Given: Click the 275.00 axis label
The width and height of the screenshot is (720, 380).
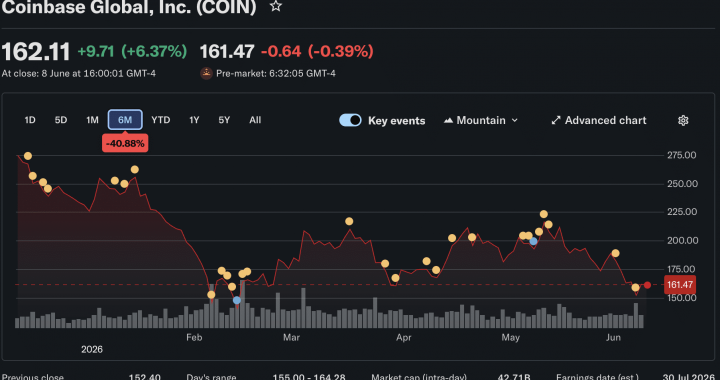Looking at the screenshot, I should click(681, 155).
